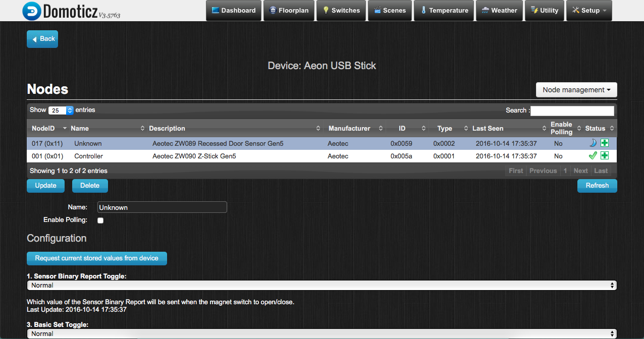Sort nodes by Last Seen column

coord(509,128)
